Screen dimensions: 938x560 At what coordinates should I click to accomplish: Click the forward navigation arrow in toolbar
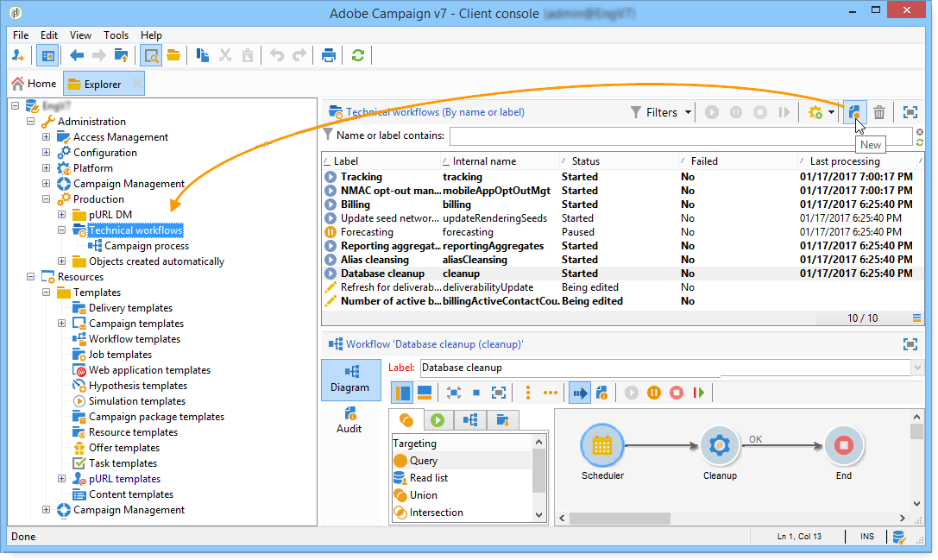[98, 55]
